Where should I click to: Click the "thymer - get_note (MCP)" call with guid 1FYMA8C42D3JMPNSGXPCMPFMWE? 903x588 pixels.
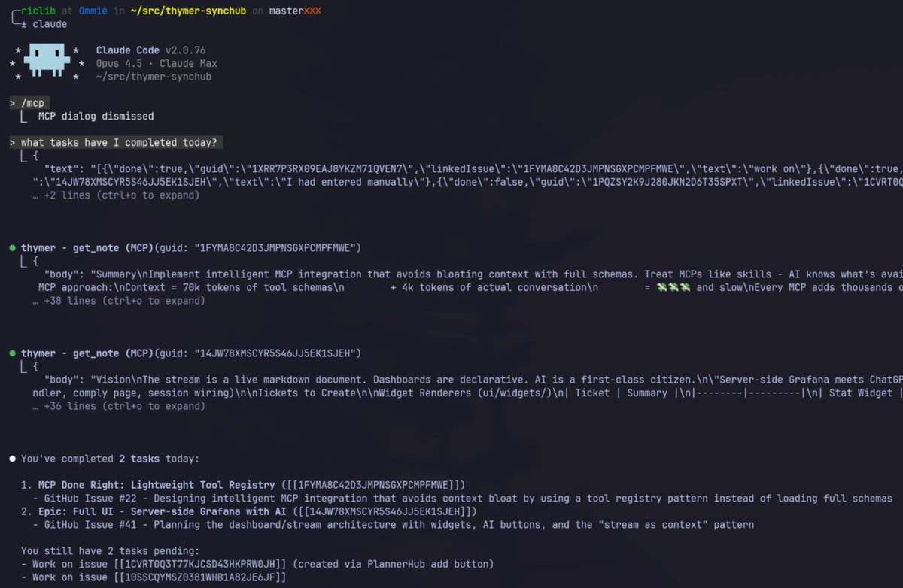[192, 247]
